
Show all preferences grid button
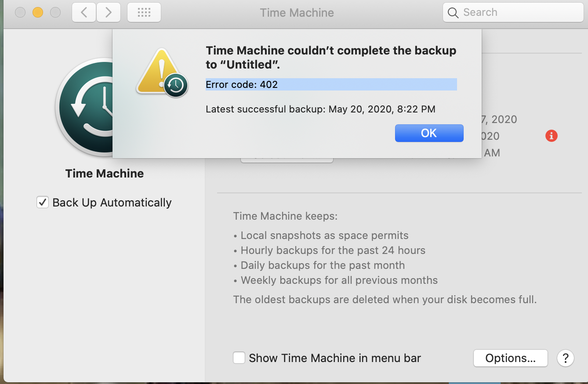point(144,13)
